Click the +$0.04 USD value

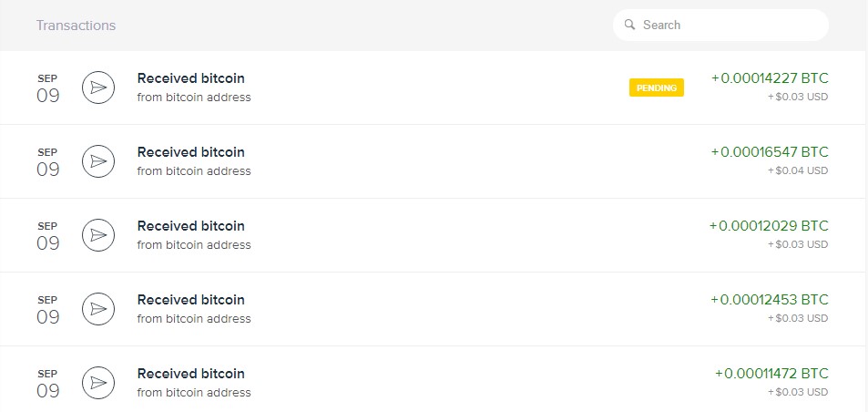point(798,170)
